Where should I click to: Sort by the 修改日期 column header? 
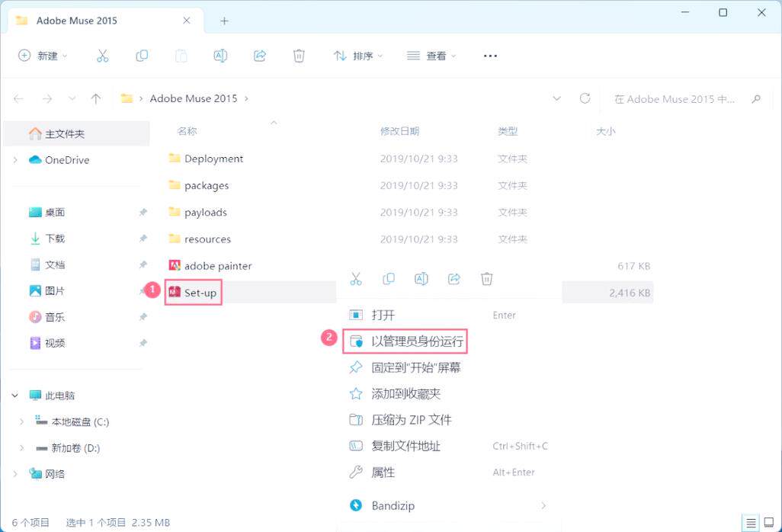399,131
